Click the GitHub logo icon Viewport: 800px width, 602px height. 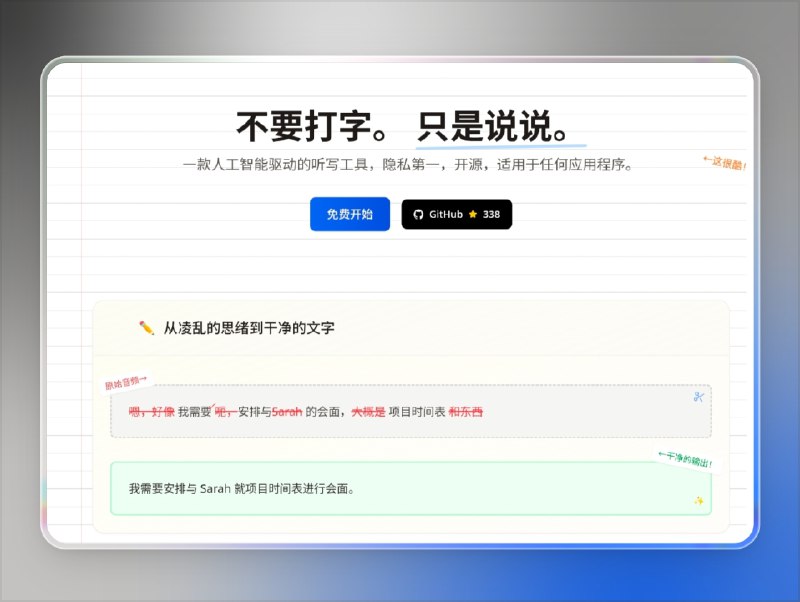click(419, 215)
